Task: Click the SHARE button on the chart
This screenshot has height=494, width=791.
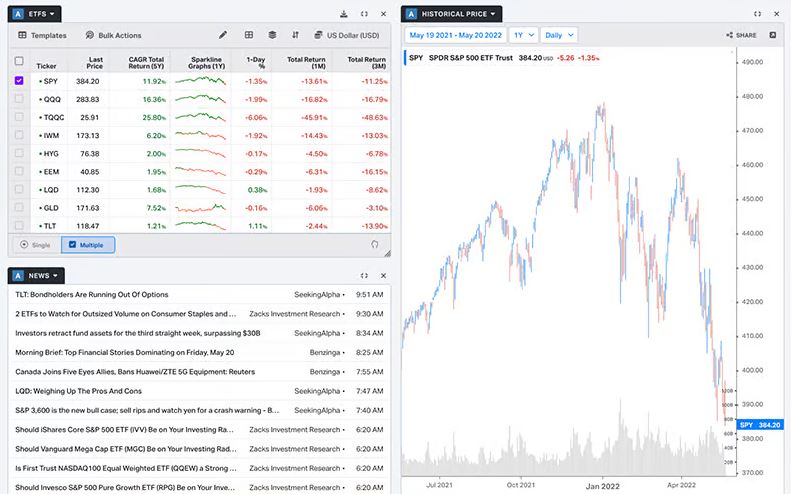Action: coord(741,35)
